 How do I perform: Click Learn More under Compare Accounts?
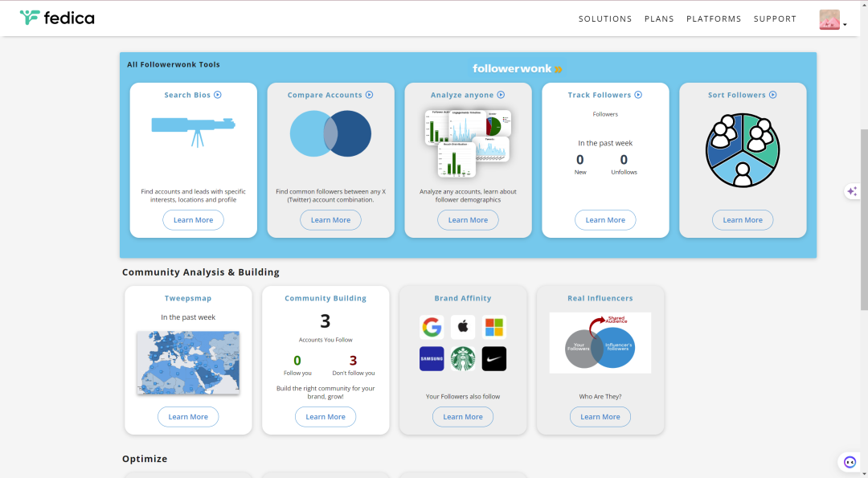[x=330, y=219]
